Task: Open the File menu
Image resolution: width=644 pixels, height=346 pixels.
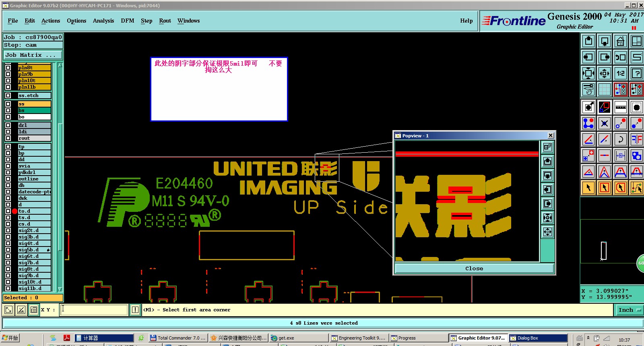Action: [x=13, y=21]
